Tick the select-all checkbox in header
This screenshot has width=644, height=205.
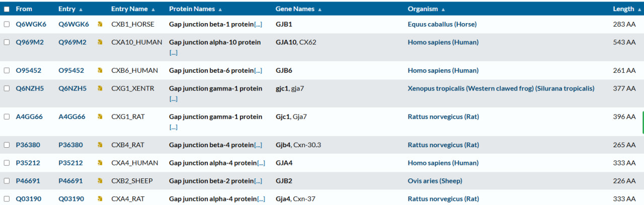click(7, 9)
